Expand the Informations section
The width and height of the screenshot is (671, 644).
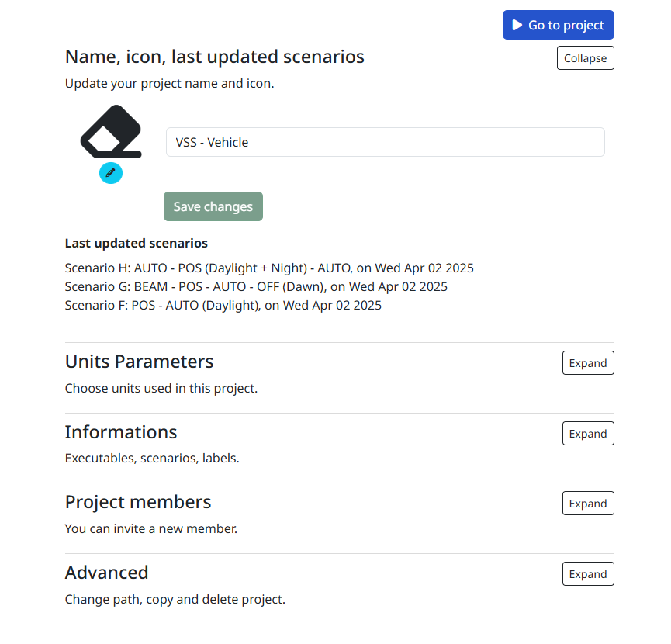(588, 434)
